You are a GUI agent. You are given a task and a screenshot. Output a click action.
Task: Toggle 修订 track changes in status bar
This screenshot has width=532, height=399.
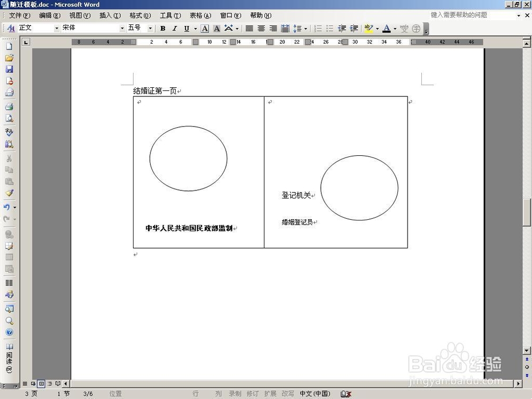[252, 394]
